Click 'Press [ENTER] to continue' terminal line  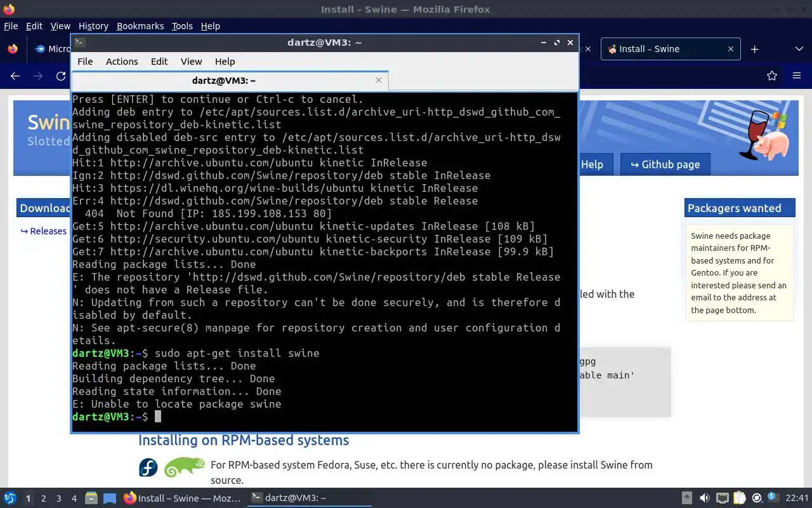(x=218, y=99)
